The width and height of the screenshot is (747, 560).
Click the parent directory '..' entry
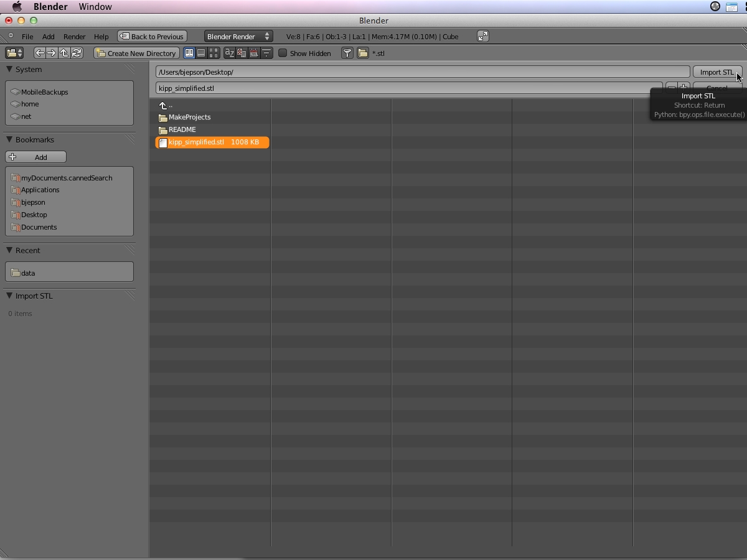coord(166,105)
